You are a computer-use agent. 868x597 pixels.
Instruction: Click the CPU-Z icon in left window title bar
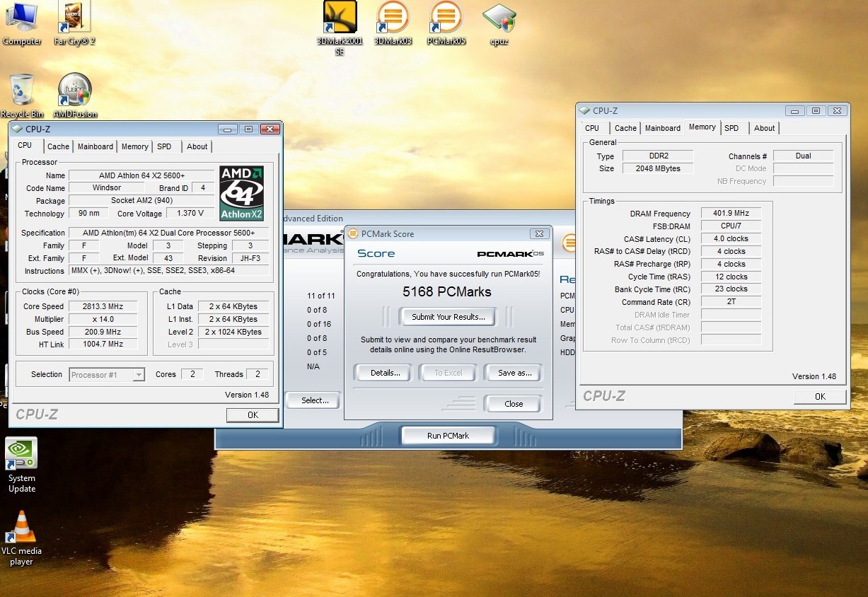(17, 129)
